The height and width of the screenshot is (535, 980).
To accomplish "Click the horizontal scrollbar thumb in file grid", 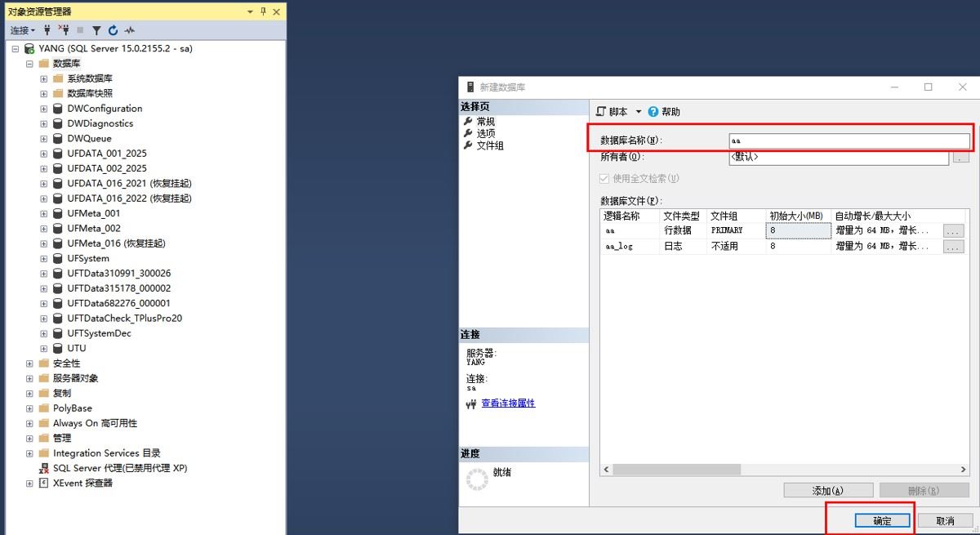I will (677, 470).
